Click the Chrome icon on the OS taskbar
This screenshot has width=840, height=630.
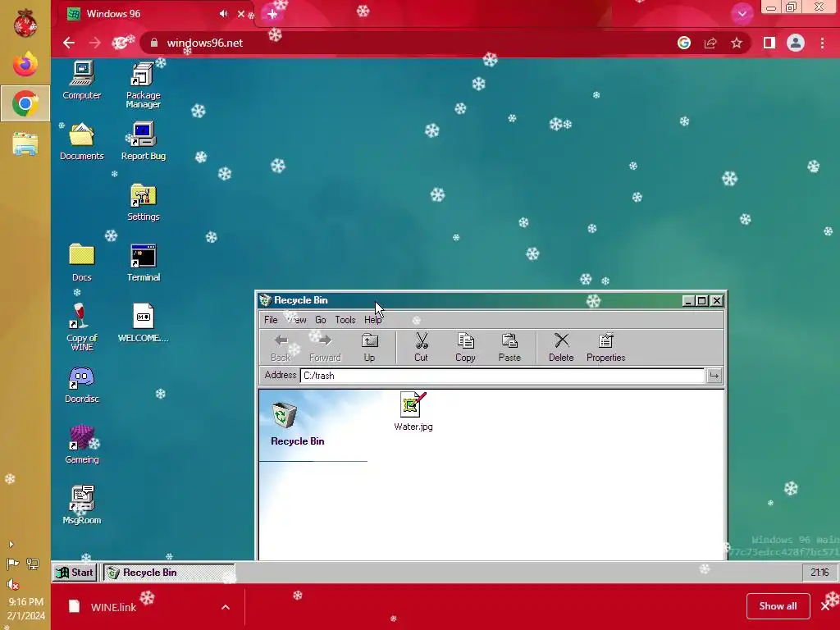pyautogui.click(x=25, y=103)
